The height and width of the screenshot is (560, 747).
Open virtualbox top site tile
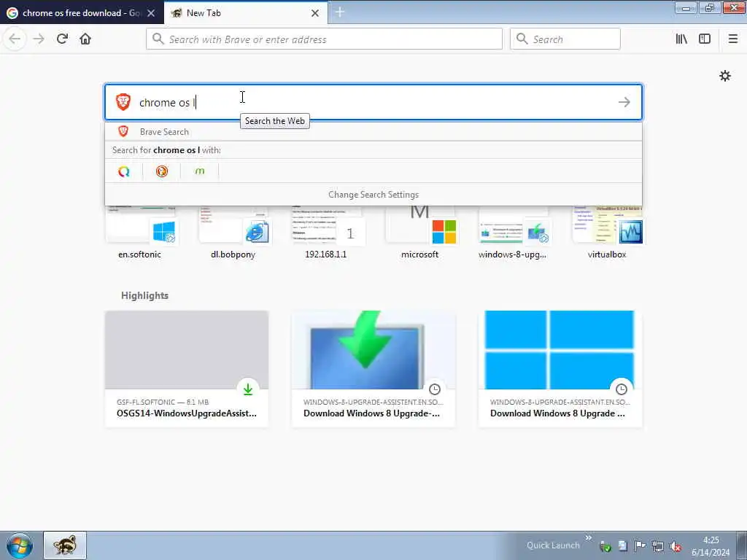pyautogui.click(x=607, y=232)
